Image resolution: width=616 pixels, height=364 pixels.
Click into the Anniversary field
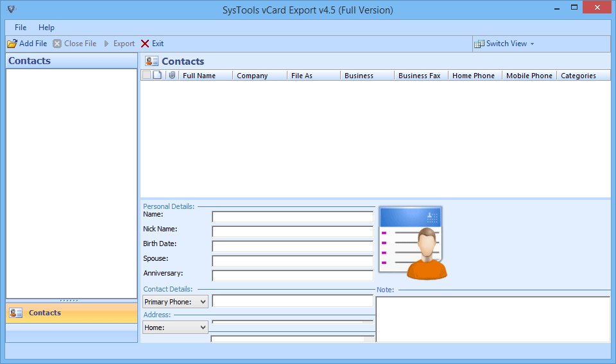coord(293,276)
